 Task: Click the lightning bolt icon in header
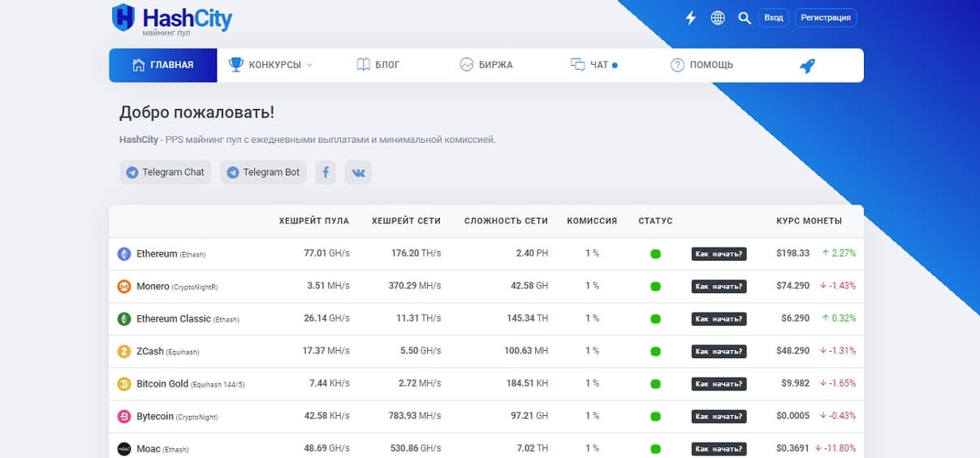point(691,18)
